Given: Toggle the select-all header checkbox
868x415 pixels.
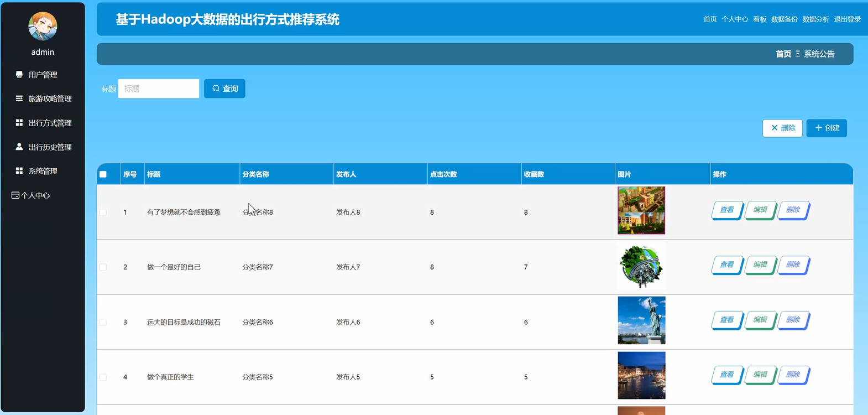Looking at the screenshot, I should point(103,174).
